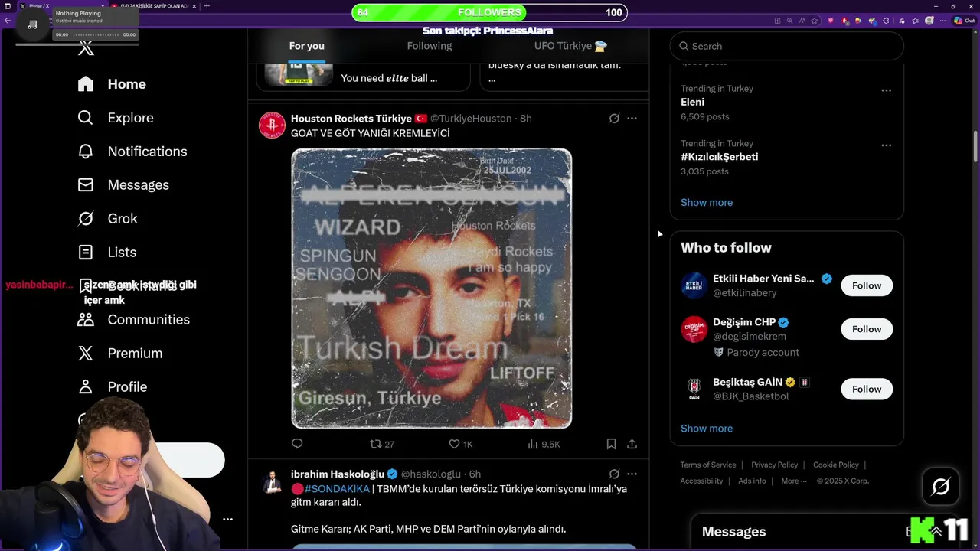Open account options three dots at bottom-left
This screenshot has width=980, height=551.
tap(227, 519)
